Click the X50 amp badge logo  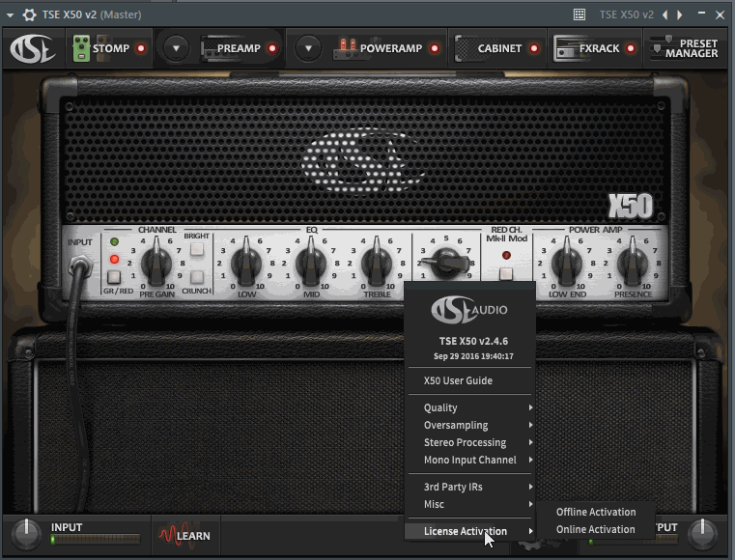631,206
